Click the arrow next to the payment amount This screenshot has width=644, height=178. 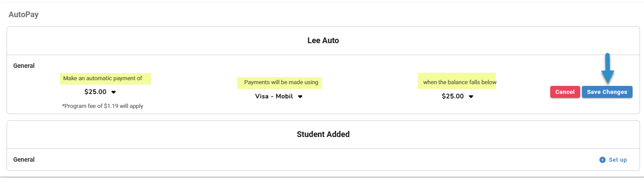point(114,93)
